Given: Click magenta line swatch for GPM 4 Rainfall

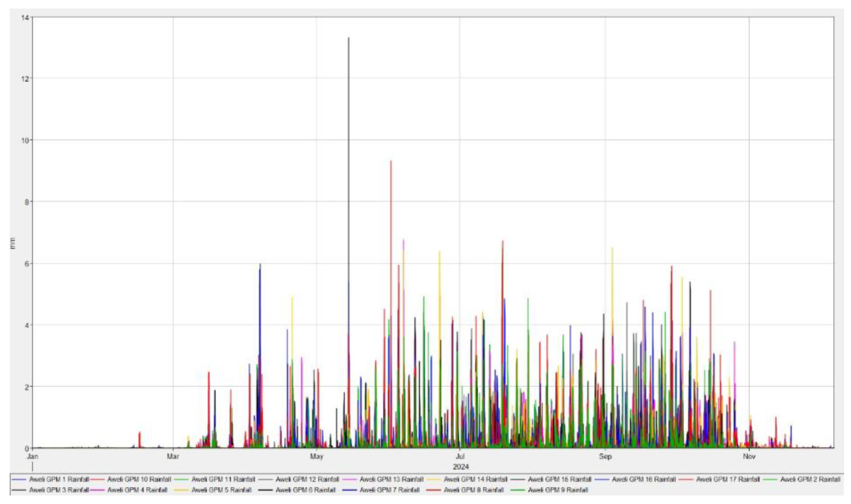Looking at the screenshot, I should pyautogui.click(x=98, y=490).
